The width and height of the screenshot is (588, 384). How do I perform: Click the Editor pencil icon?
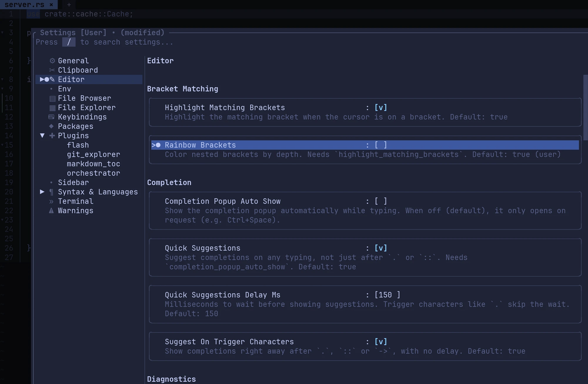(x=52, y=79)
